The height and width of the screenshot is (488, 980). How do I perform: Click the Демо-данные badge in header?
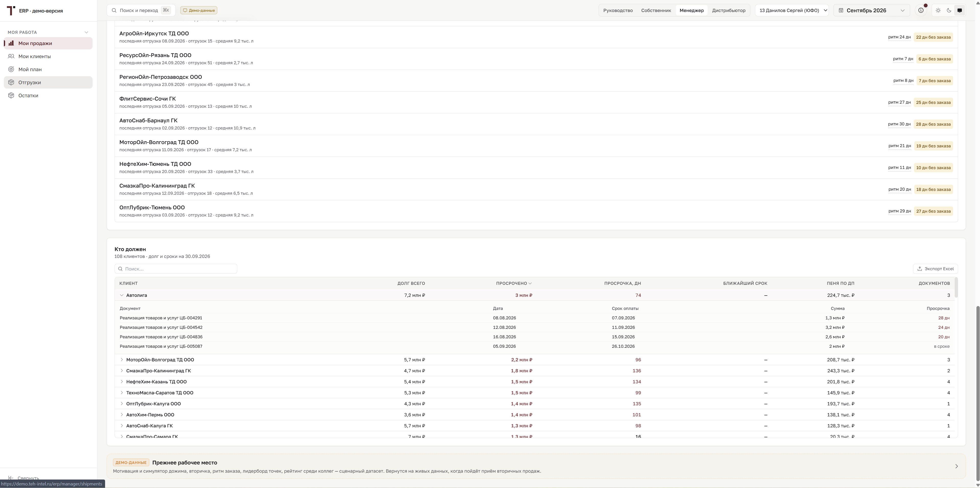199,11
